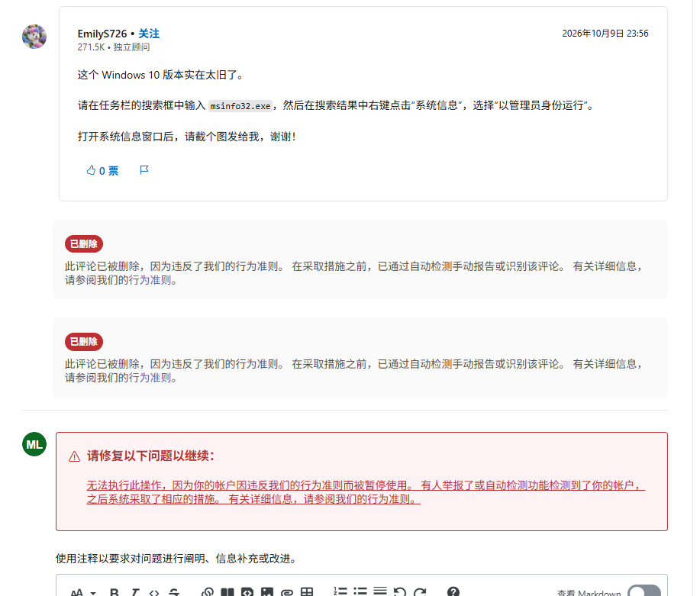Click the warning triangle icon in error box
The width and height of the screenshot is (700, 596).
[x=75, y=456]
